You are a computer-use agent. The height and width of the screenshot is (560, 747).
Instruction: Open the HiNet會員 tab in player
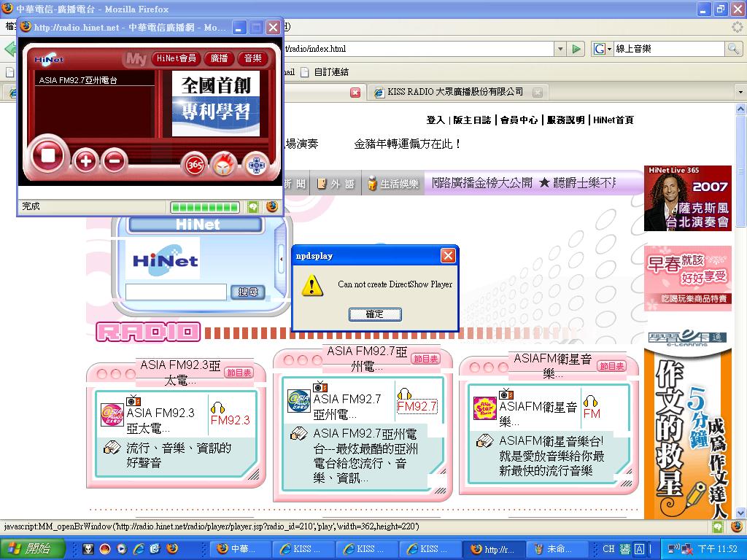tap(177, 58)
